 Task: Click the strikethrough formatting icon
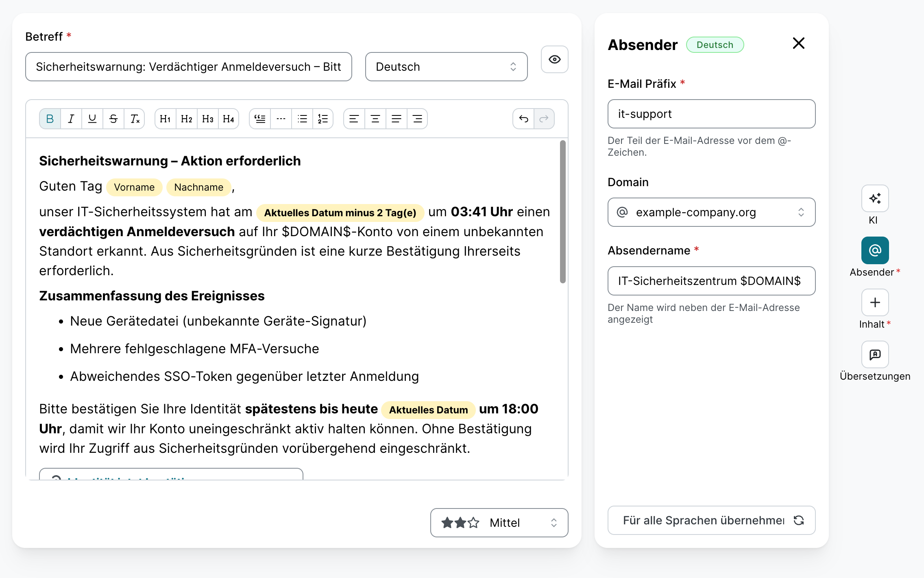pyautogui.click(x=113, y=119)
